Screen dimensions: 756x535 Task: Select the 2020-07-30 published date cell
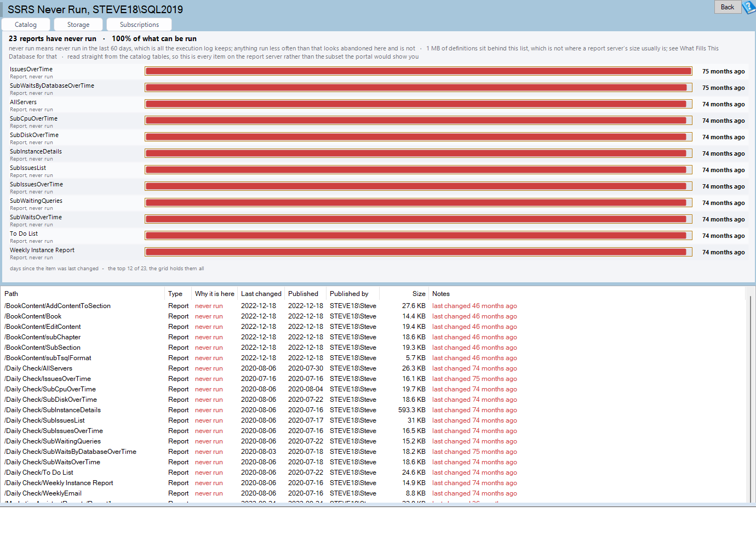[306, 368]
